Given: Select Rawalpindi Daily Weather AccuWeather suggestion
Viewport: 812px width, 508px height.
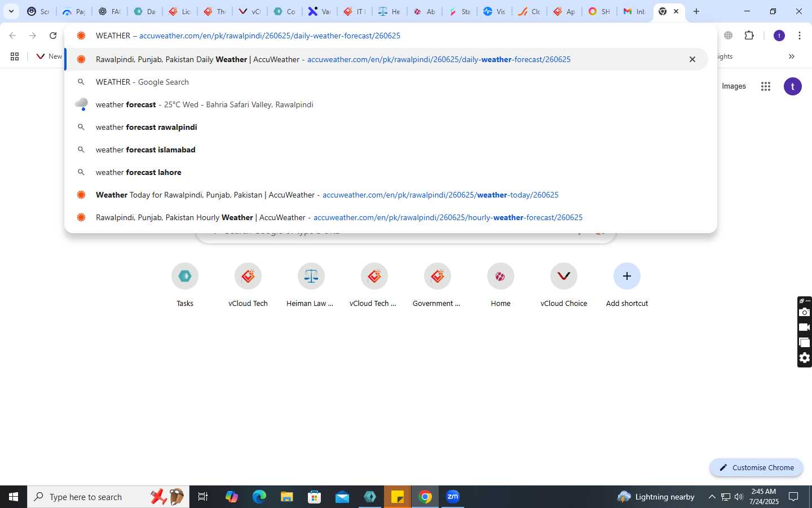Looking at the screenshot, I should pyautogui.click(x=386, y=59).
